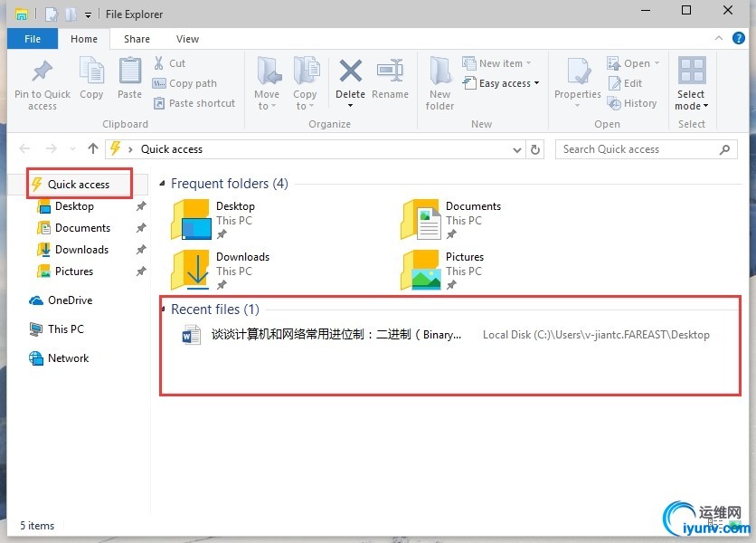Click the pin icon beside sidebar Downloads

[141, 250]
